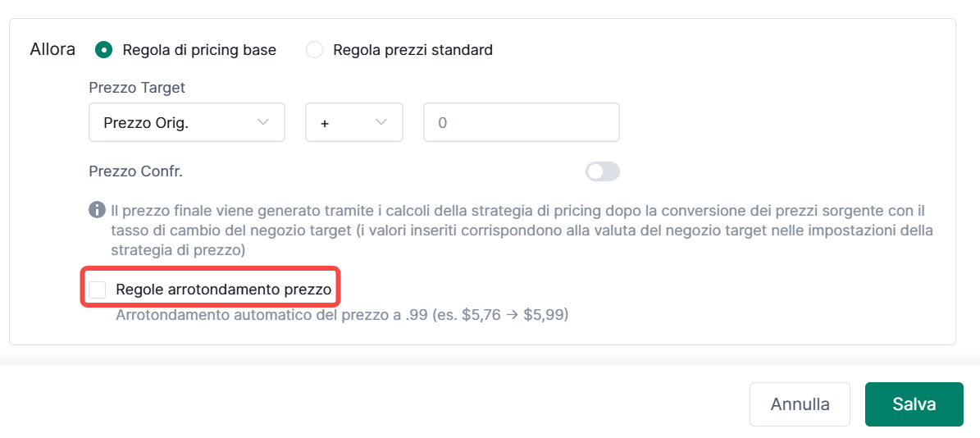Open the "Prezzo Orig." dropdown

click(x=186, y=122)
